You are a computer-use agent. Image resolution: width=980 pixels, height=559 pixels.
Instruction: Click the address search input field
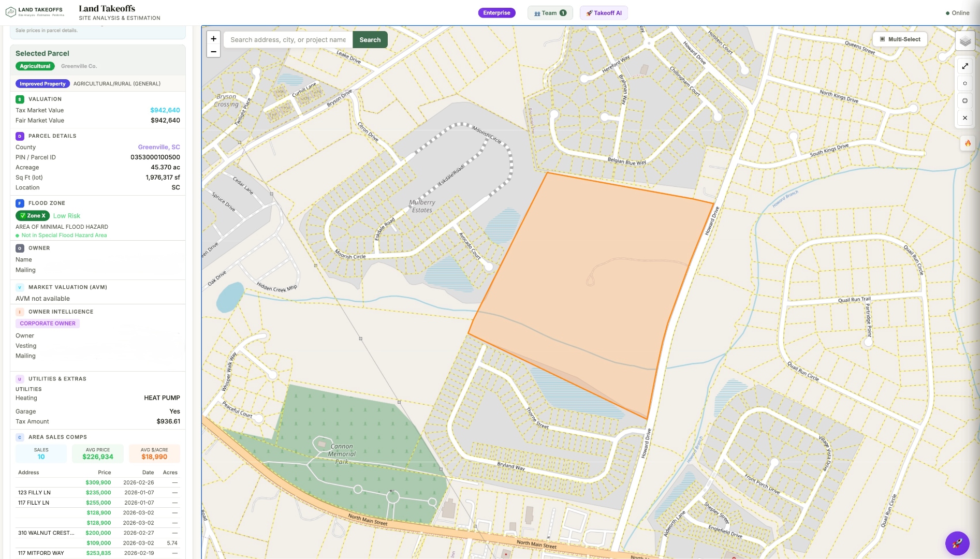point(287,39)
